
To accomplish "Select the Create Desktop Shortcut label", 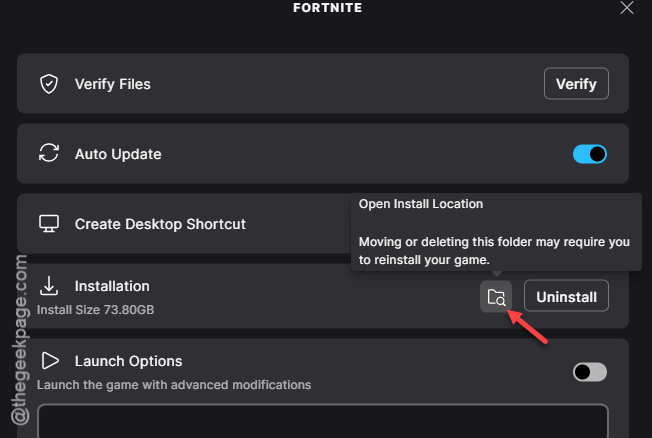I will [160, 224].
